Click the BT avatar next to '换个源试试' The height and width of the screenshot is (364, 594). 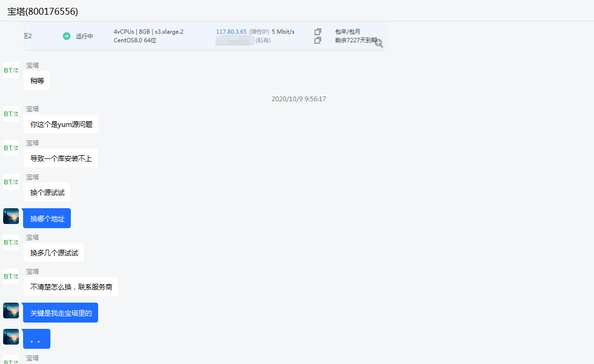(x=11, y=182)
